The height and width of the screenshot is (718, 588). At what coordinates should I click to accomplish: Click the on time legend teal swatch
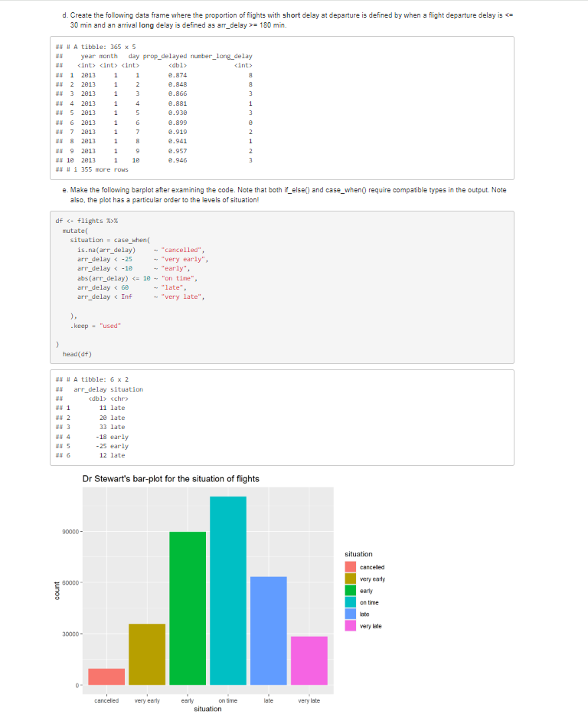click(350, 602)
